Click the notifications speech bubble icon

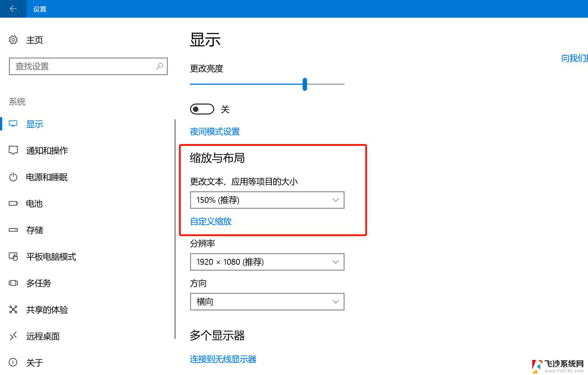tap(13, 150)
